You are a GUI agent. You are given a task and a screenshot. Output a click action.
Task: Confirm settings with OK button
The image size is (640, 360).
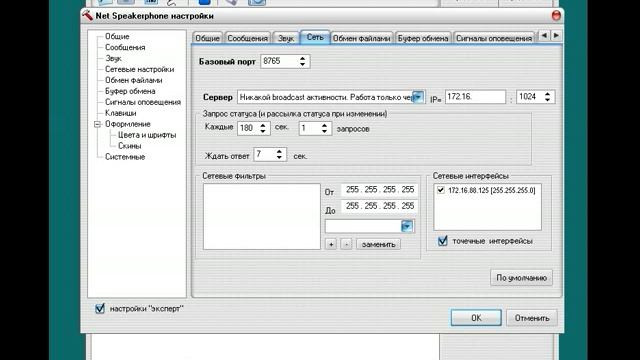tap(476, 318)
